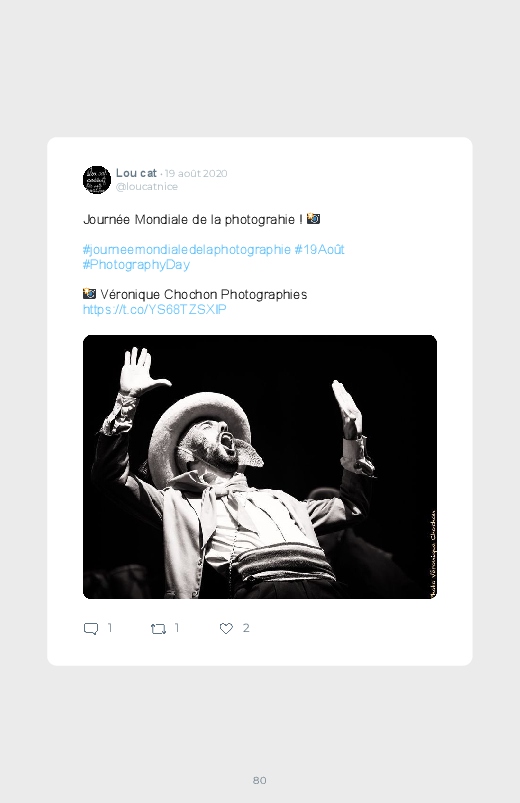This screenshot has height=803, width=520.
Task: Click the retweet count number 1
Action: (177, 628)
